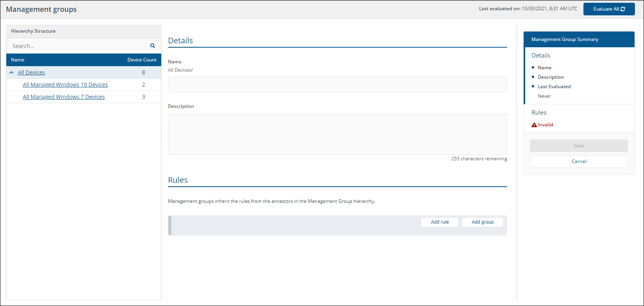Open the All Devices group link
644x306 pixels.
(x=31, y=72)
